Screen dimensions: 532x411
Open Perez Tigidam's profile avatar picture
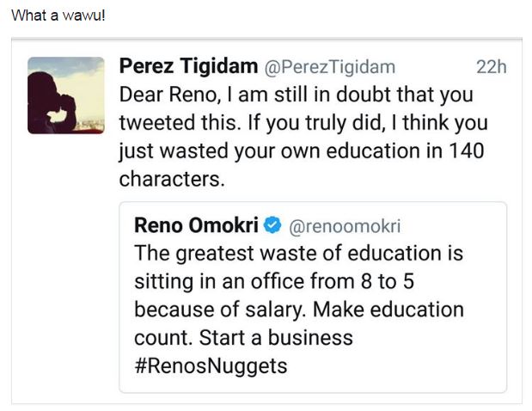coord(65,95)
